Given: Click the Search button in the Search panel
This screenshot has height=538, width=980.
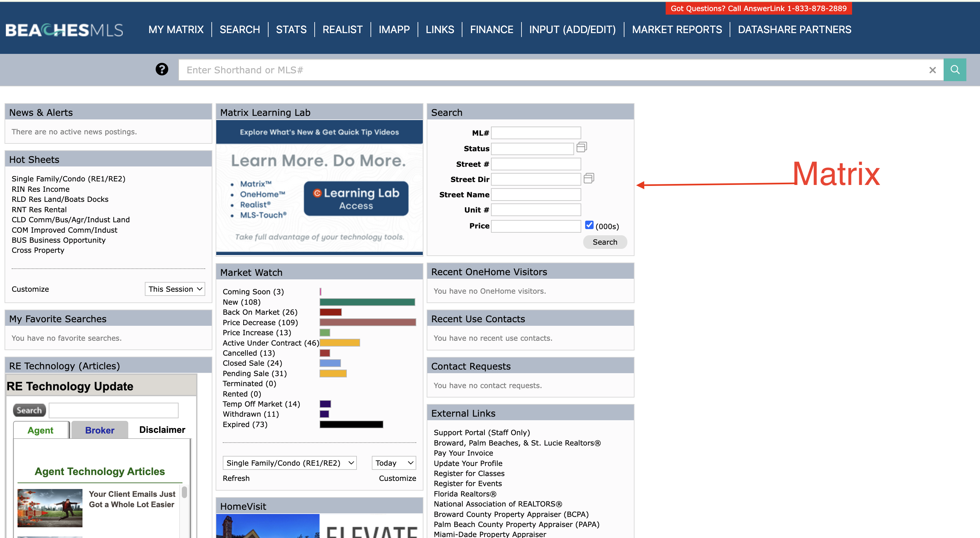Looking at the screenshot, I should (605, 242).
